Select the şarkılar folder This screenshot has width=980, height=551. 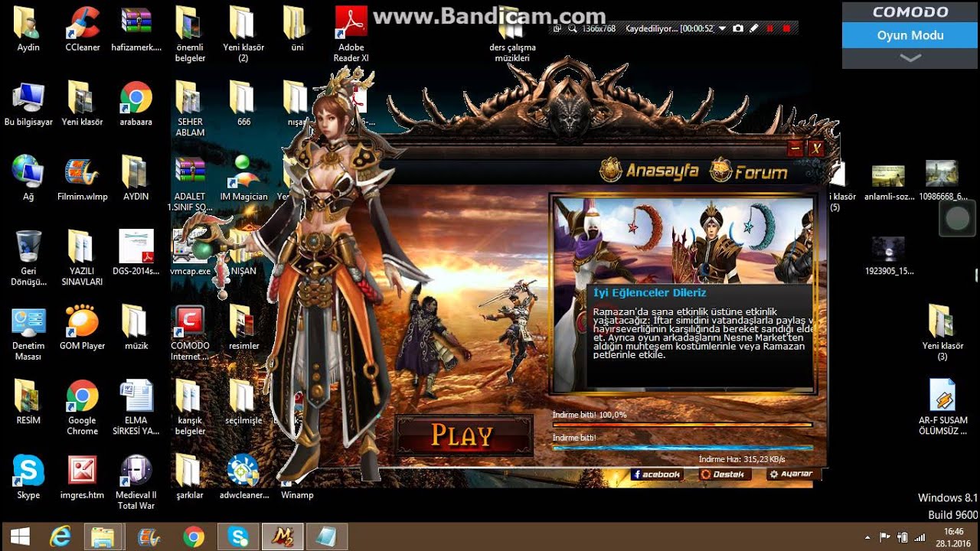[x=190, y=477]
